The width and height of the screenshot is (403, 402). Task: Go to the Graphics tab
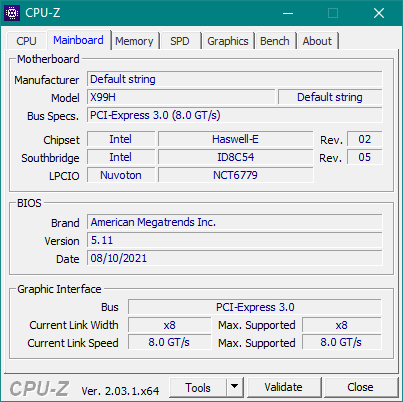[228, 41]
